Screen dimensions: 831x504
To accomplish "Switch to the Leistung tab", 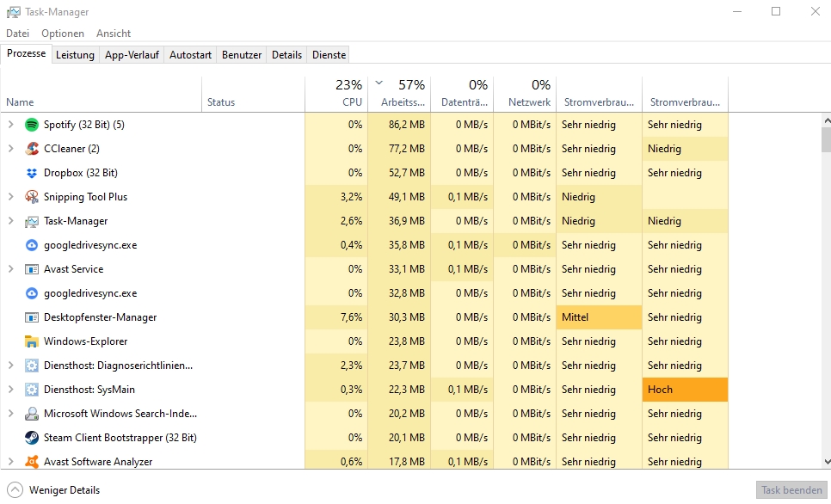I will click(75, 55).
